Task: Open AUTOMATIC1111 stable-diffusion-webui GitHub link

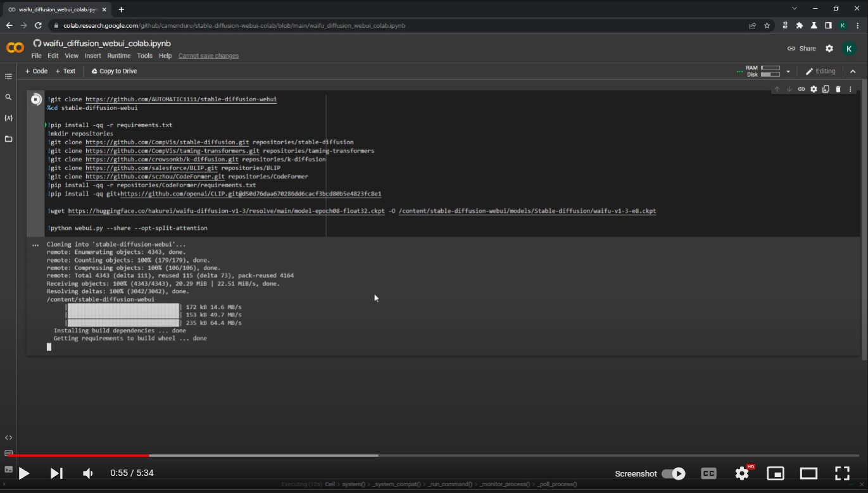Action: [x=181, y=99]
